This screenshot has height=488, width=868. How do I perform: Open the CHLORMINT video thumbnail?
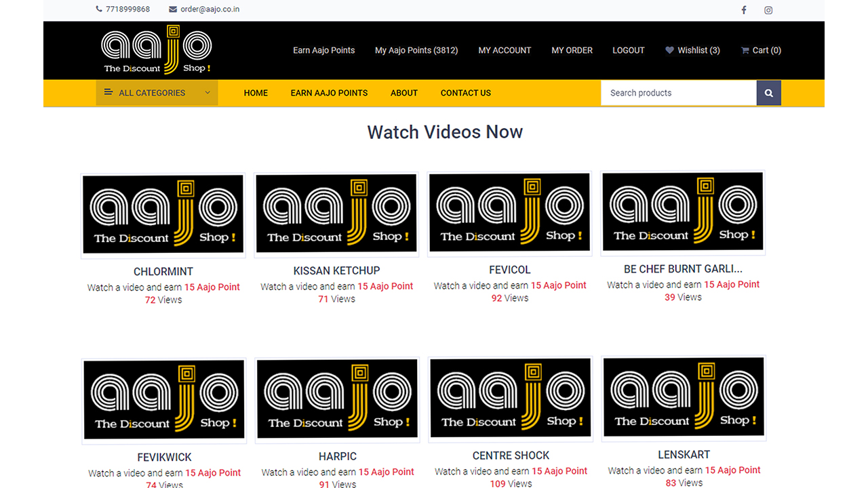click(163, 216)
